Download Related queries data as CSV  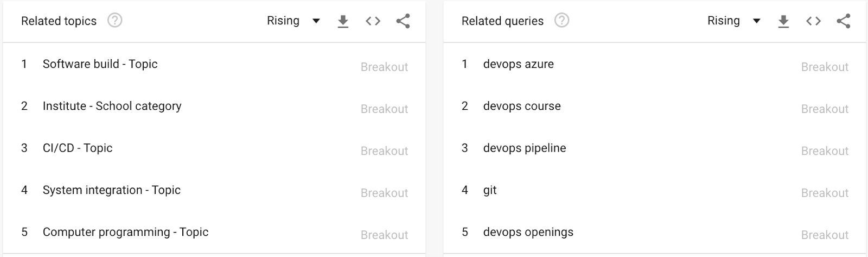click(783, 21)
